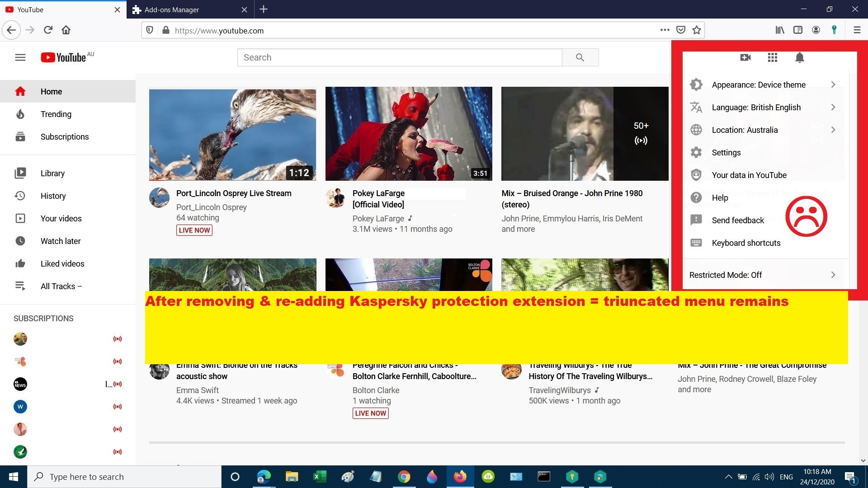
Task: Open the Windows notification center
Action: pyautogui.click(x=850, y=477)
